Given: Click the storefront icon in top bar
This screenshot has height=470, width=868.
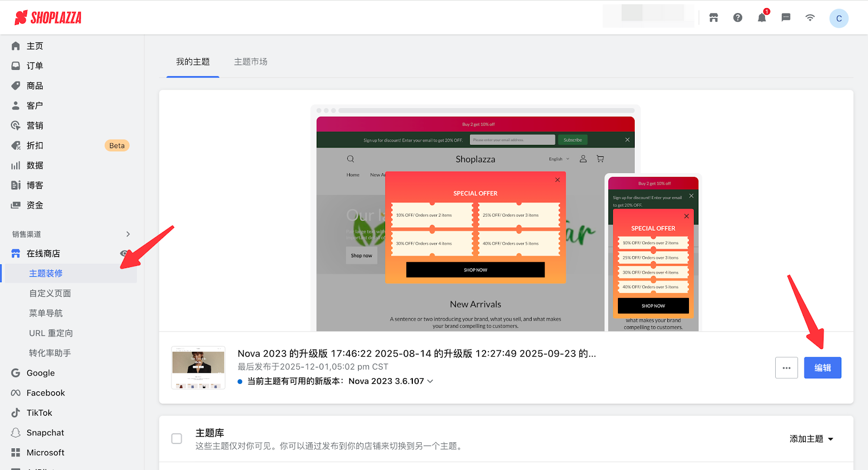Looking at the screenshot, I should [713, 18].
